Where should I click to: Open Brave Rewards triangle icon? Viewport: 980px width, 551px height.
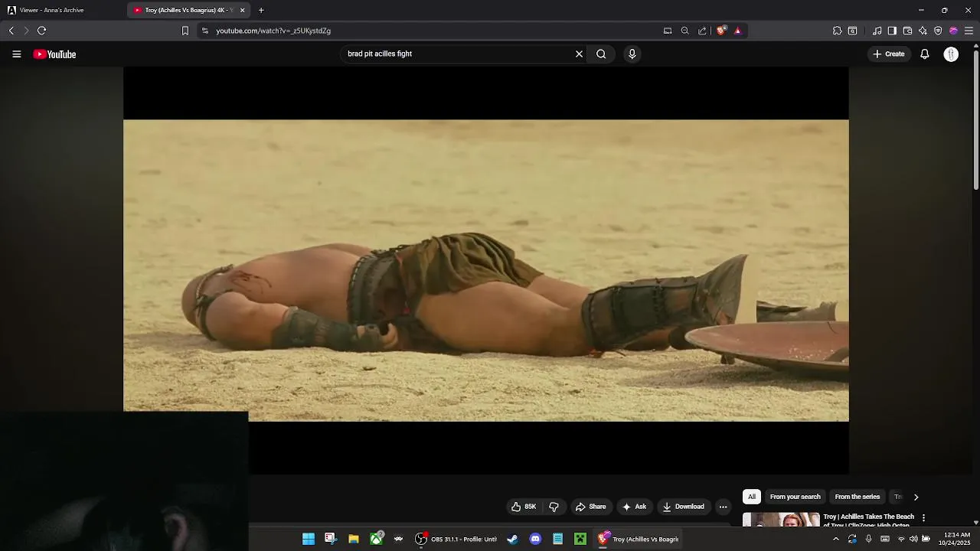click(x=737, y=31)
